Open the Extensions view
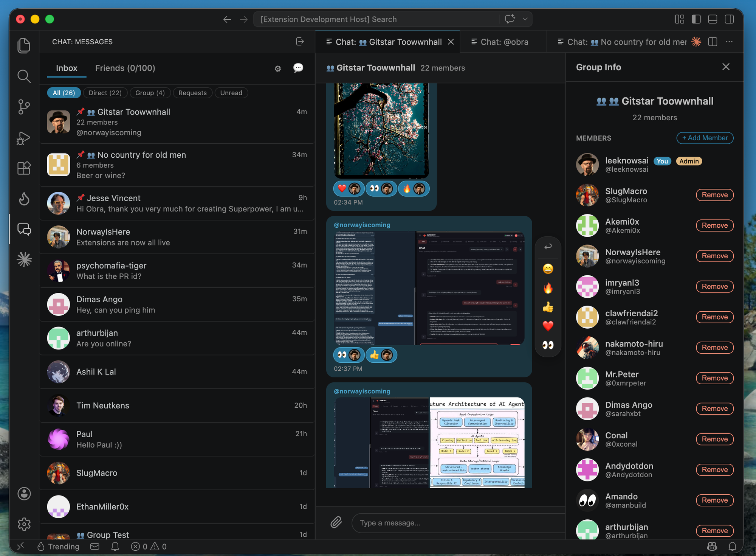 (x=24, y=168)
